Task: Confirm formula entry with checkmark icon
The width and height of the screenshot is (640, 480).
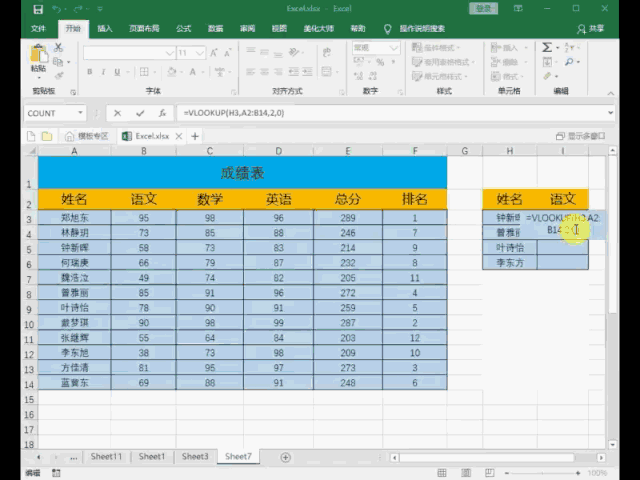Action: (x=140, y=113)
